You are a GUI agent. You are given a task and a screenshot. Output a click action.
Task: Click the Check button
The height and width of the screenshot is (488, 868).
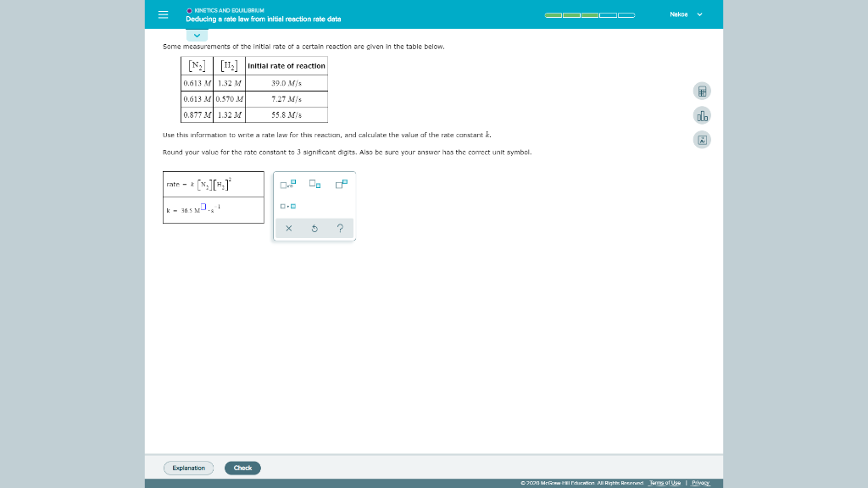click(242, 468)
